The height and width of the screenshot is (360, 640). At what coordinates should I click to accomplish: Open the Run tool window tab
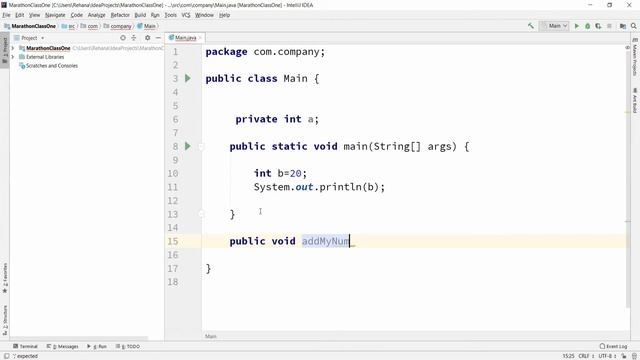click(x=97, y=346)
